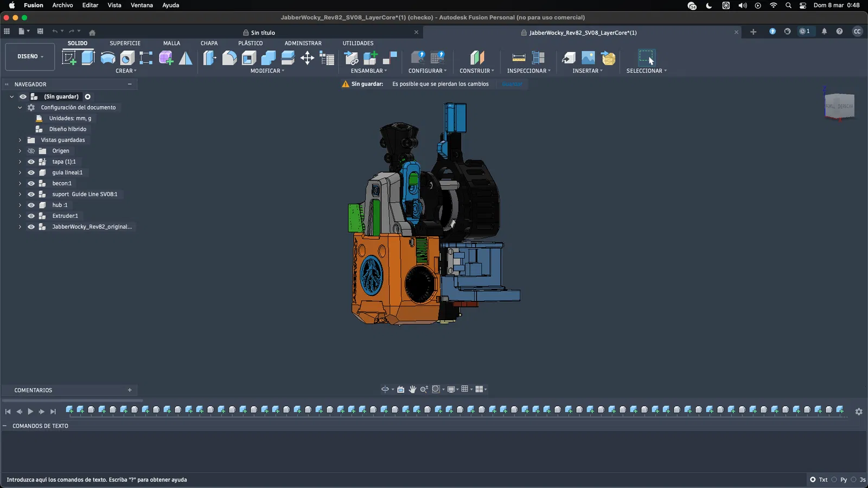868x488 pixels.
Task: Click the ViewCube orientation widget
Action: click(x=839, y=106)
